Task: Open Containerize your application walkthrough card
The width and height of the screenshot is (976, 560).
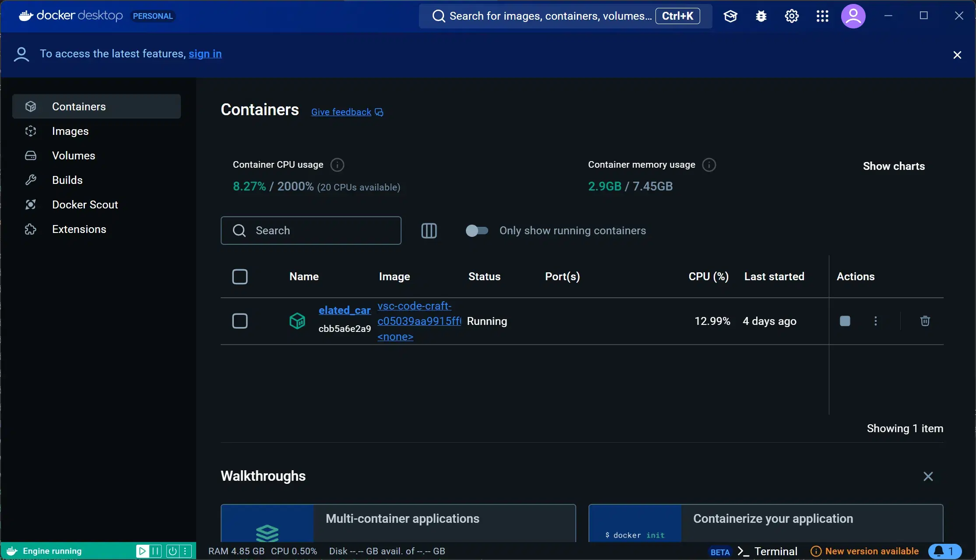Action: [766, 523]
